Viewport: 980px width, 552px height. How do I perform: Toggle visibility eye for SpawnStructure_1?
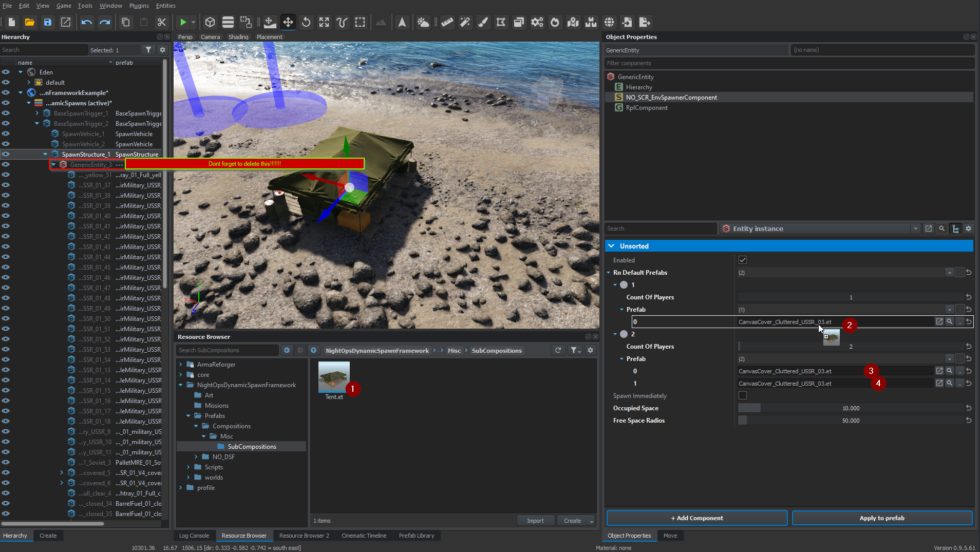(6, 155)
